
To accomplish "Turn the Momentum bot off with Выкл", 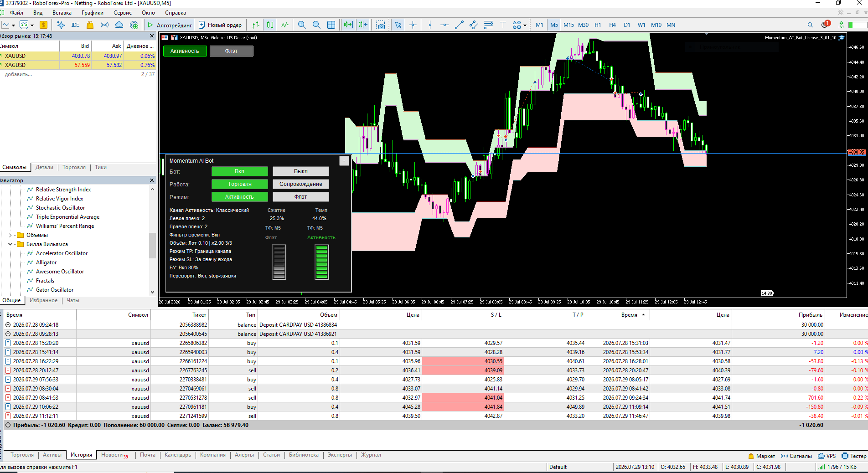I will pyautogui.click(x=301, y=171).
